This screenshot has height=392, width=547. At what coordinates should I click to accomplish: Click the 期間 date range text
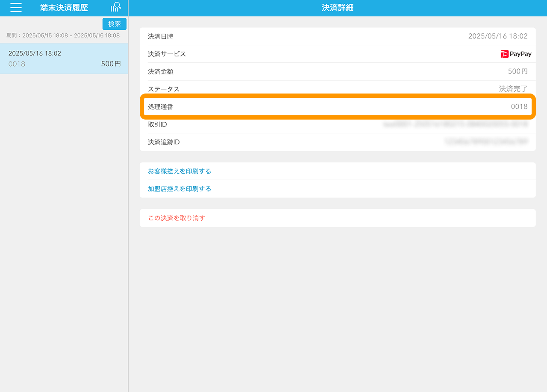63,35
